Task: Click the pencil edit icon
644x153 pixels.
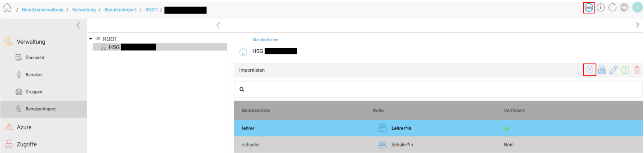Action: point(613,70)
